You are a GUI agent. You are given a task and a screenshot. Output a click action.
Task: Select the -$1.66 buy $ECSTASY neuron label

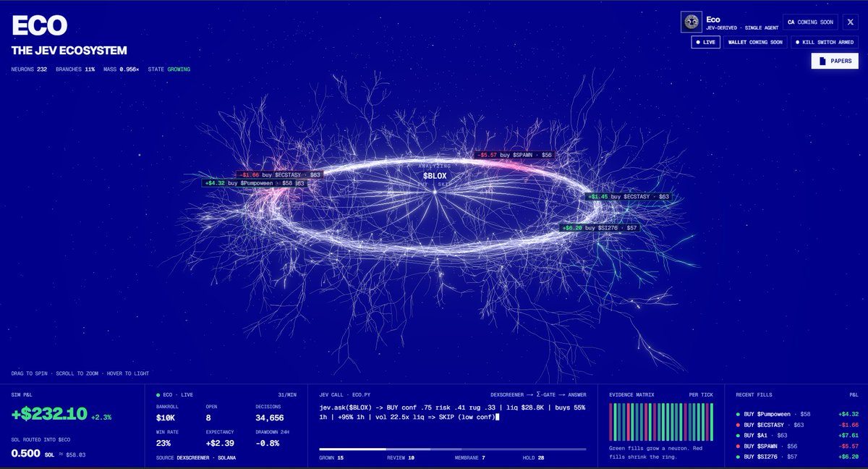(280, 174)
